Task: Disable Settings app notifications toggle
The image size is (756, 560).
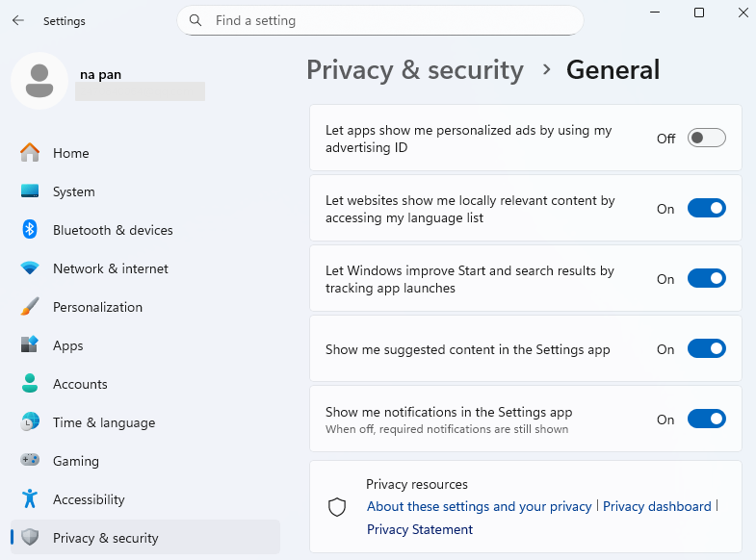Action: 706,419
